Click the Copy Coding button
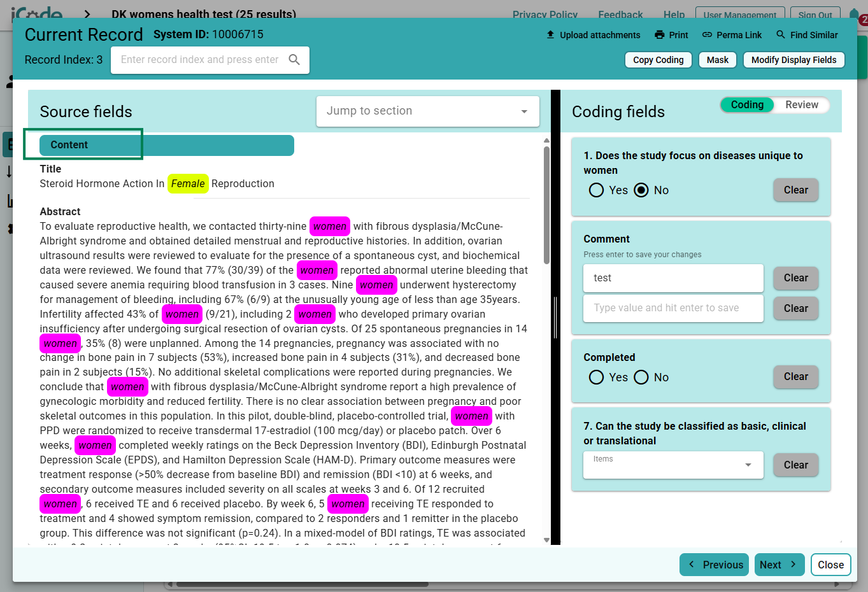868x592 pixels. point(658,60)
